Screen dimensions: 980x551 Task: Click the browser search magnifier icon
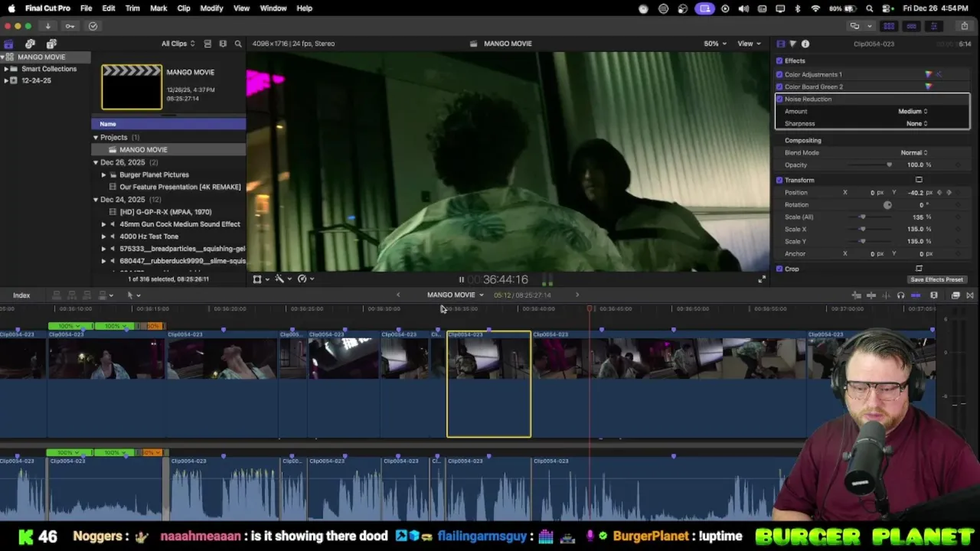tap(238, 44)
